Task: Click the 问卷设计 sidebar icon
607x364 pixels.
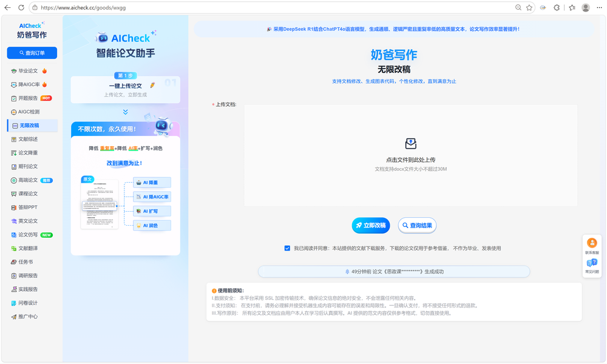Action: [14, 303]
